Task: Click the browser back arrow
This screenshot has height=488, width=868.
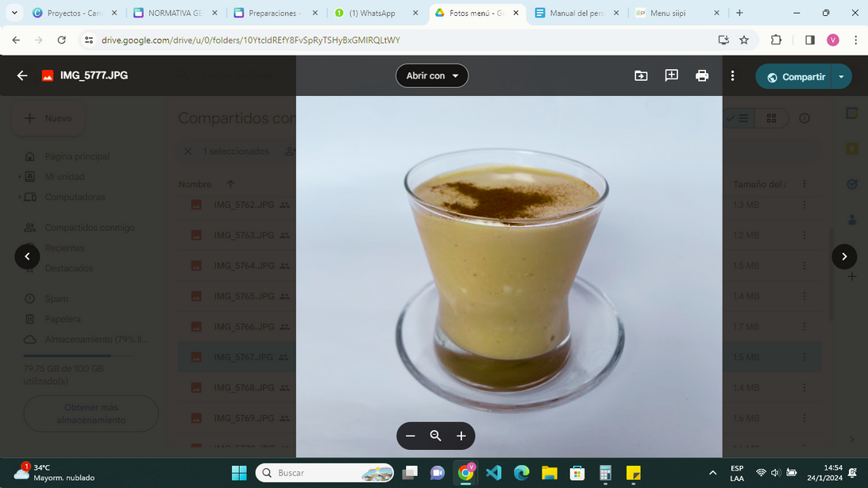Action: 16,40
